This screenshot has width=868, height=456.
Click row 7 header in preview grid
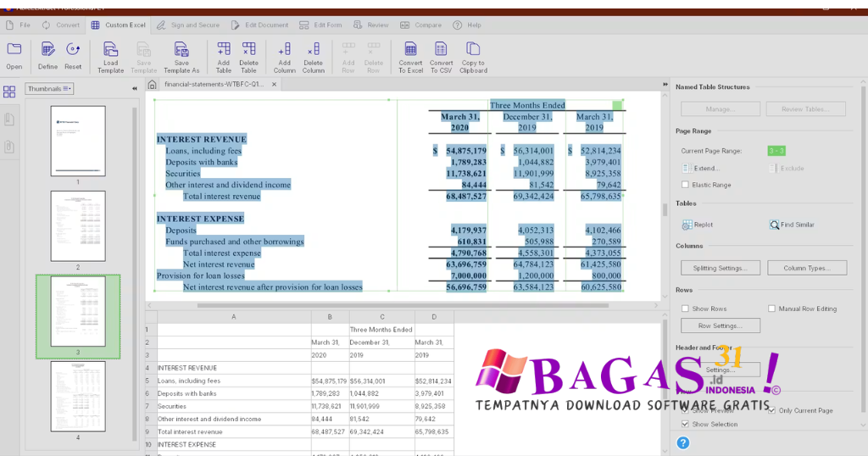(x=151, y=406)
